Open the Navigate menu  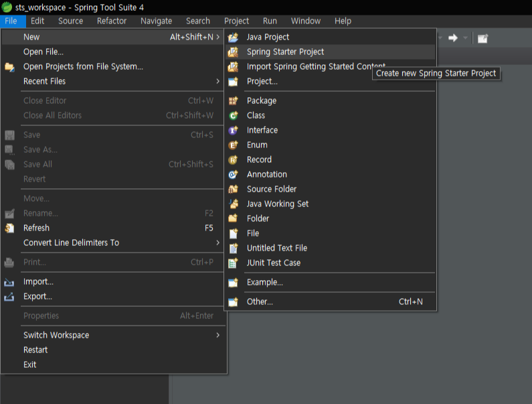tap(156, 21)
